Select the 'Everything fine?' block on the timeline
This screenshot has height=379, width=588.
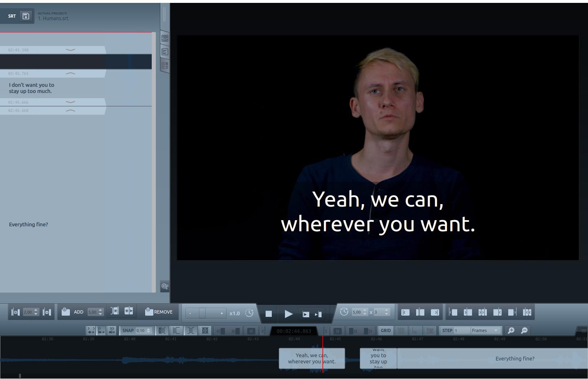tap(492, 358)
